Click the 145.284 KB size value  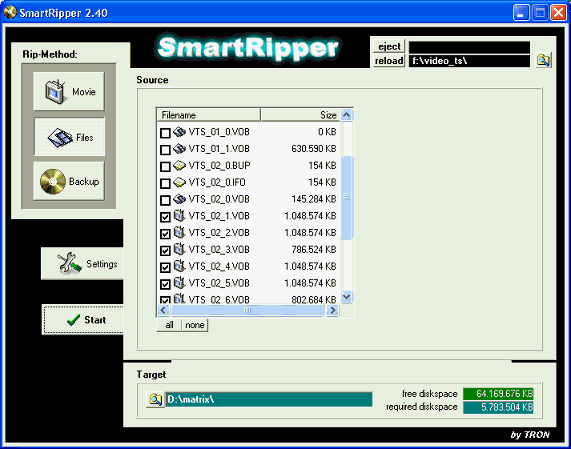314,199
